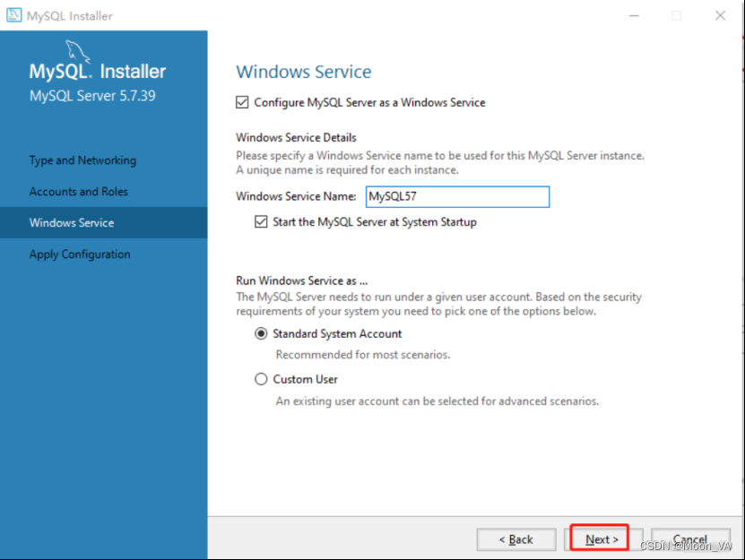The image size is (745, 560).
Task: Click the MySQL Server 5.7.39 text
Action: [x=92, y=96]
